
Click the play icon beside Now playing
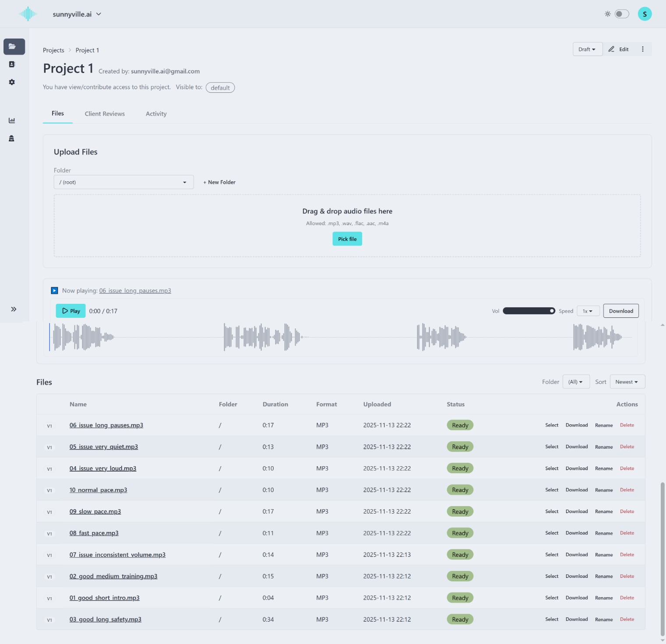[54, 290]
